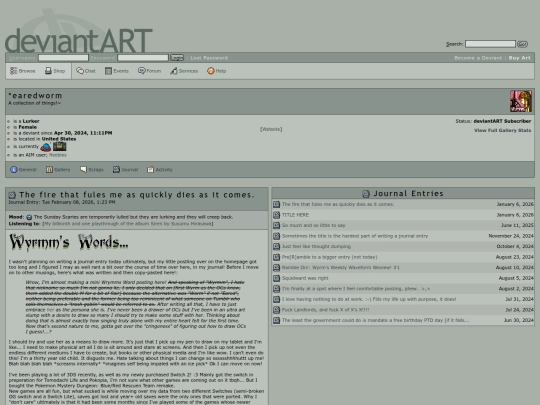The image size is (540, 405).
Task: Click the journal icon beside the entry title
Action: coord(12,195)
